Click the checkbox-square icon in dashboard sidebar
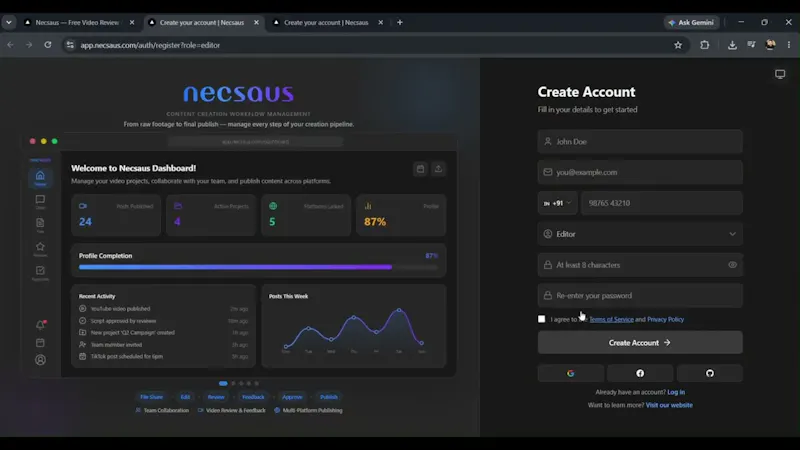 pos(40,272)
